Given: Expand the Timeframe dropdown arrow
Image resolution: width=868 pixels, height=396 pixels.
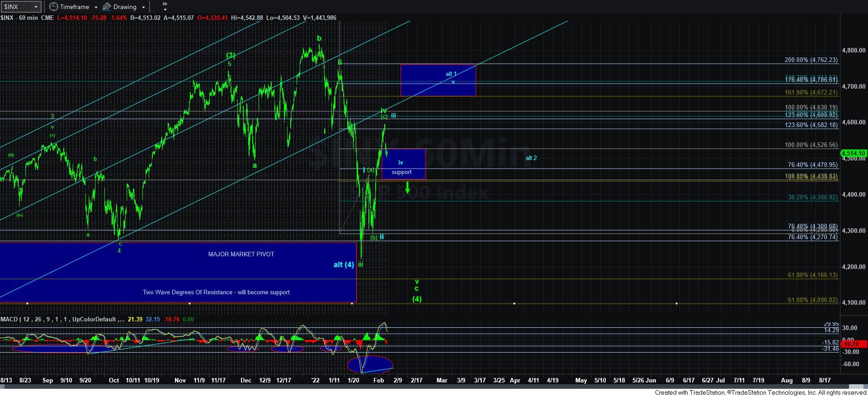Looking at the screenshot, I should click(x=96, y=7).
